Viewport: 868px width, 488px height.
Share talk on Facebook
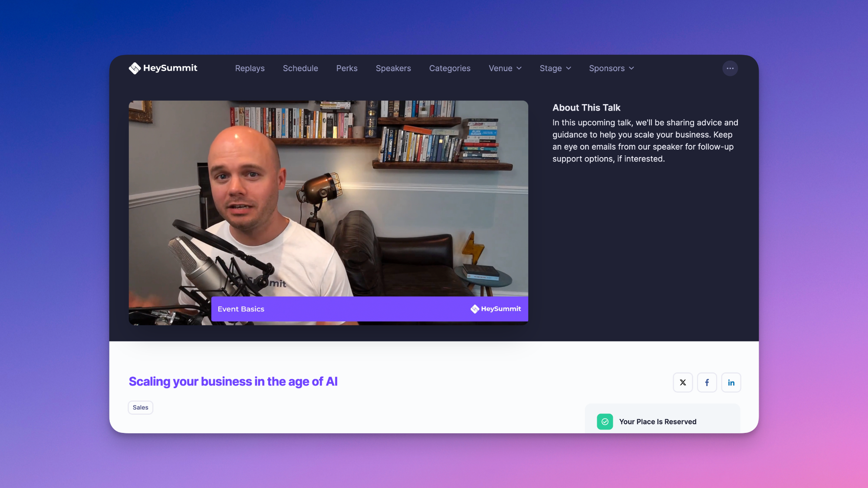(x=707, y=383)
